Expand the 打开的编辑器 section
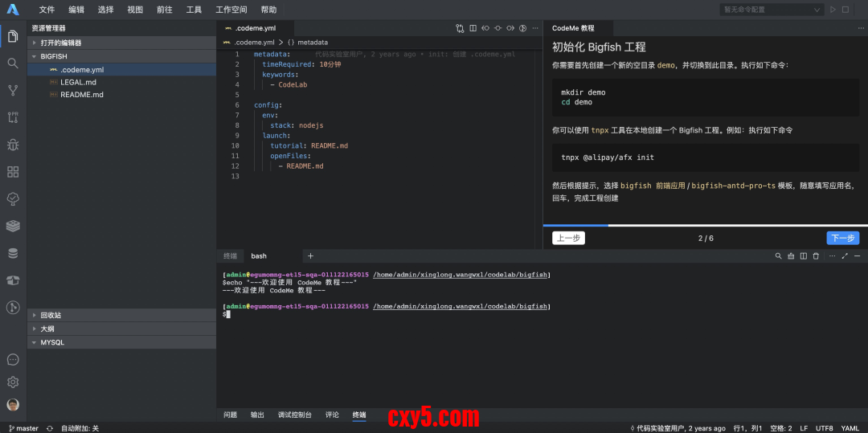Image resolution: width=868 pixels, height=433 pixels. (x=61, y=43)
